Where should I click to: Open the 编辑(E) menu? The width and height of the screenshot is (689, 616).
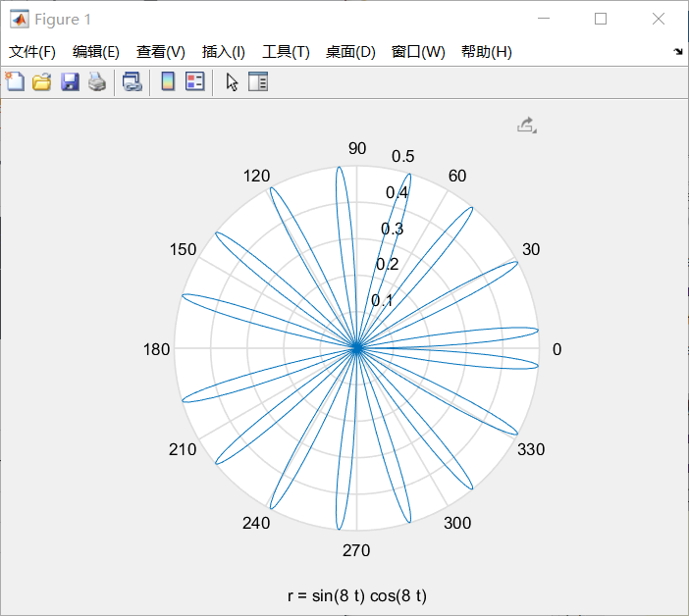click(x=96, y=52)
